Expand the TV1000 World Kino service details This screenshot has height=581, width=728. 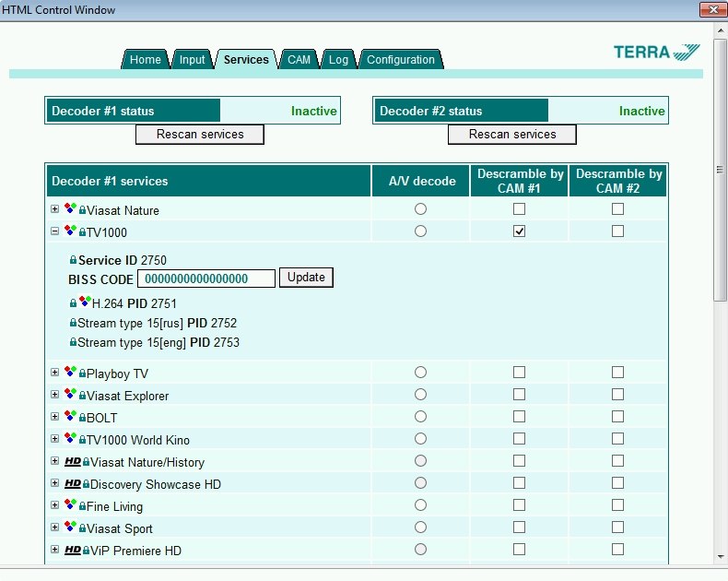pyautogui.click(x=54, y=439)
